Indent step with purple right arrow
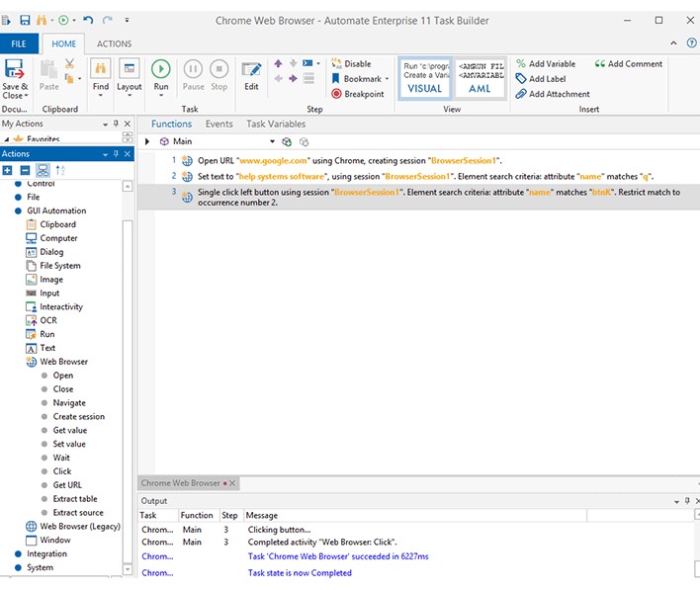This screenshot has height=590, width=700. [293, 78]
